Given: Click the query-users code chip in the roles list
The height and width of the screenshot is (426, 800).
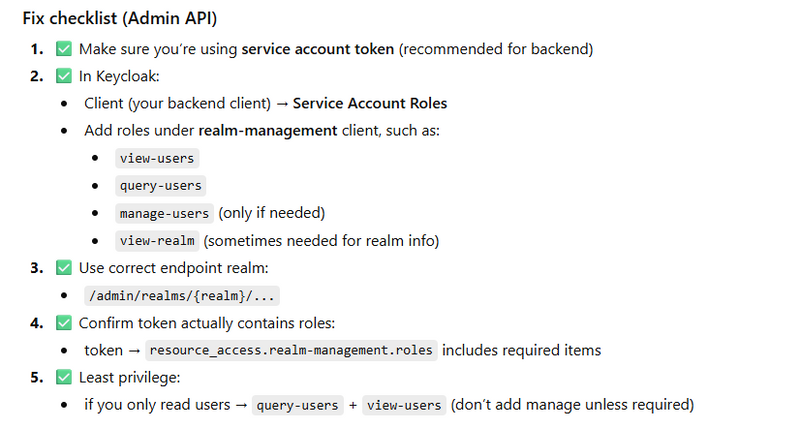Looking at the screenshot, I should 161,185.
